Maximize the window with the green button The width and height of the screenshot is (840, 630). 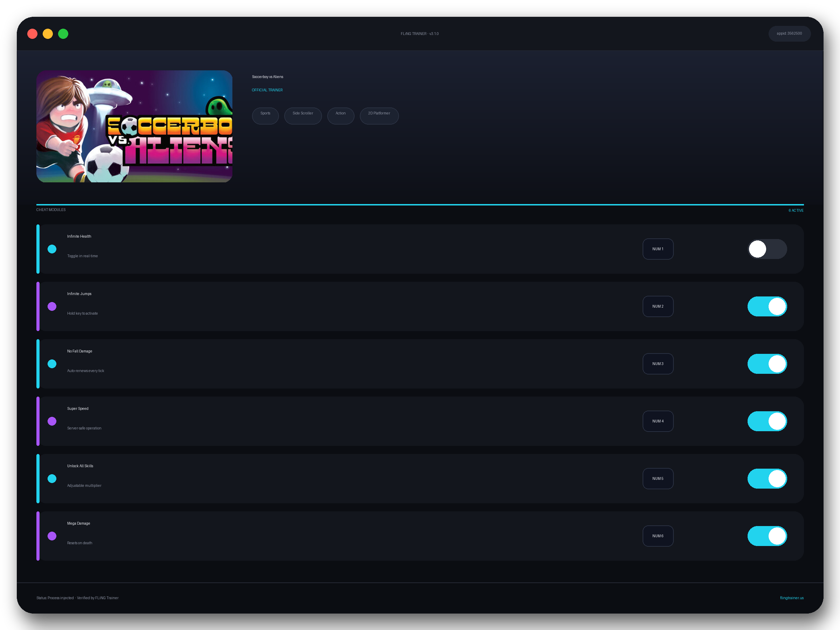(63, 34)
